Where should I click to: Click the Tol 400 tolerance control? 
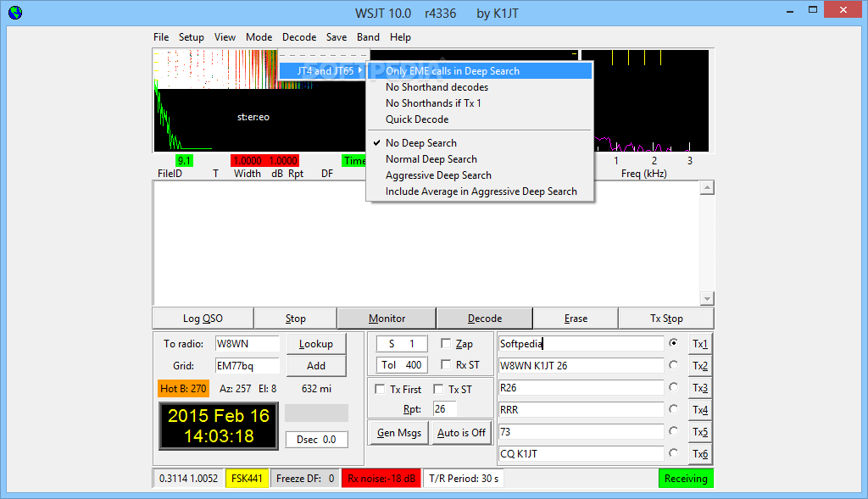(x=401, y=364)
